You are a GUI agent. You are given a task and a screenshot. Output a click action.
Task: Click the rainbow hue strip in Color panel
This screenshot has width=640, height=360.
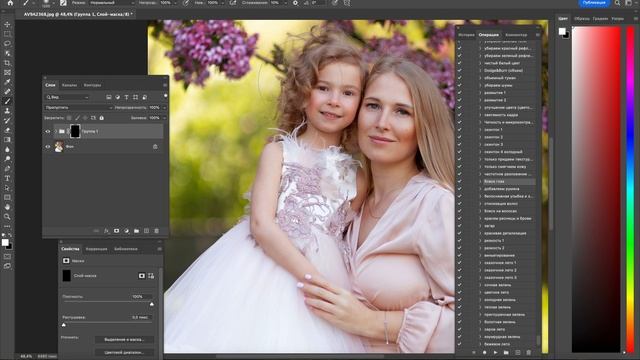point(631,189)
